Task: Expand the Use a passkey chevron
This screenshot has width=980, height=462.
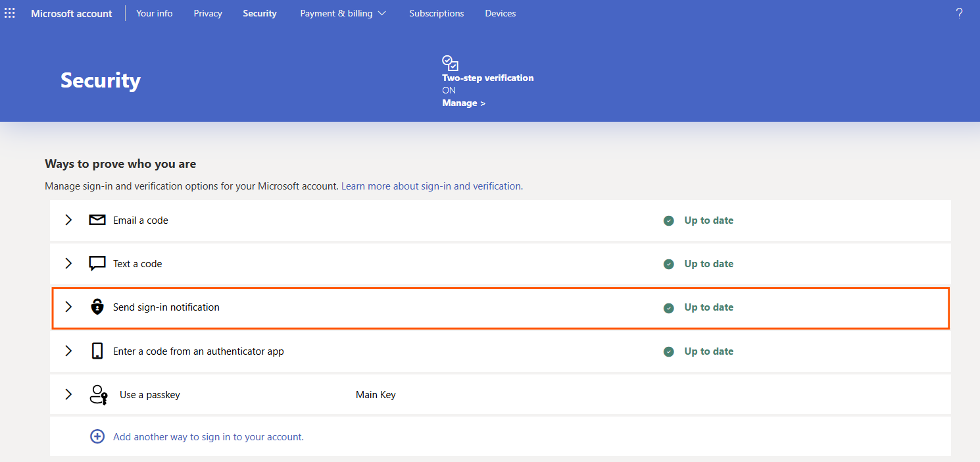Action: (x=68, y=394)
